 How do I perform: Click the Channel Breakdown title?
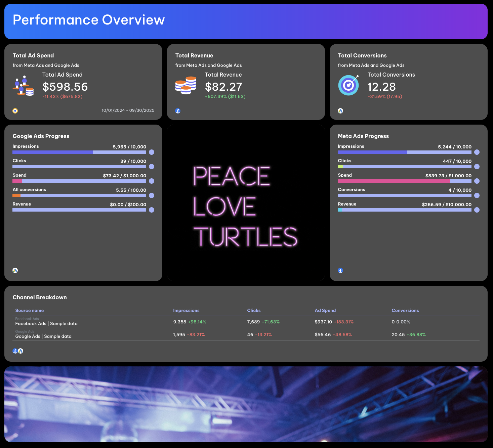(x=40, y=297)
